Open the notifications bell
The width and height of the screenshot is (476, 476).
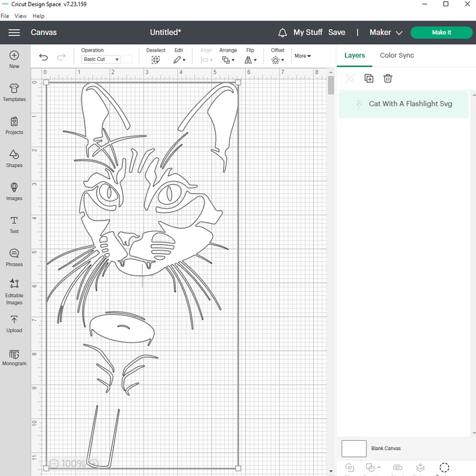click(283, 32)
